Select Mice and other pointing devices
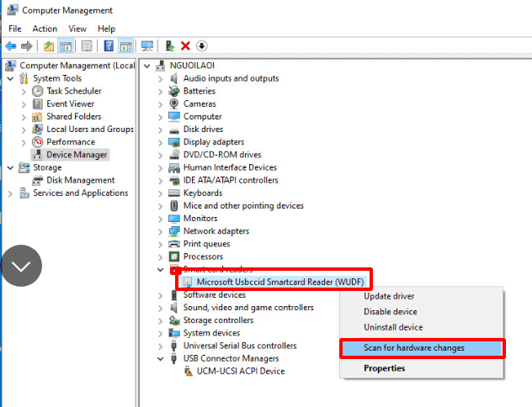Screen dimensions: 532x407 [x=243, y=206]
